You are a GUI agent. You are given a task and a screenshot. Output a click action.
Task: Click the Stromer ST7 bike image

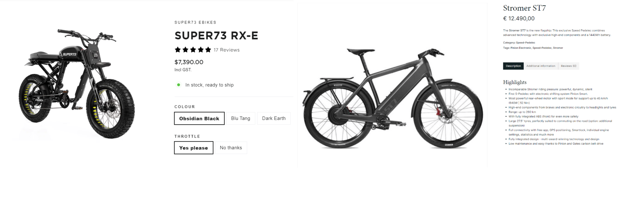point(393,98)
